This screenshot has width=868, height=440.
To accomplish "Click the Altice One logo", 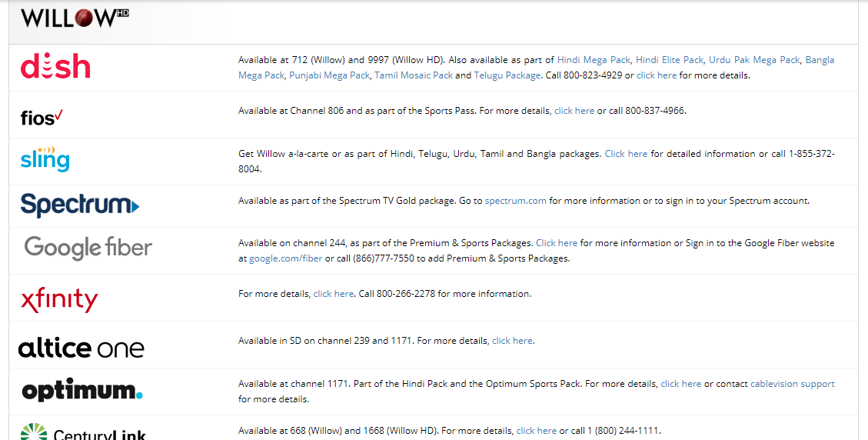I will point(81,348).
